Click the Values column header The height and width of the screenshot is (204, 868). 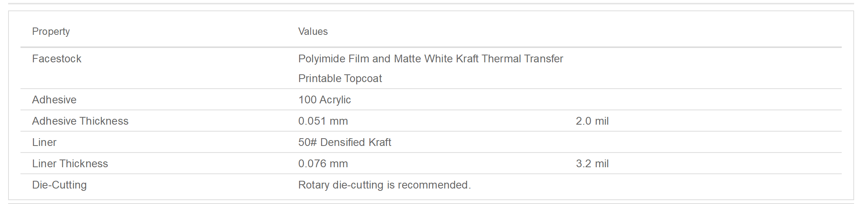(x=313, y=31)
